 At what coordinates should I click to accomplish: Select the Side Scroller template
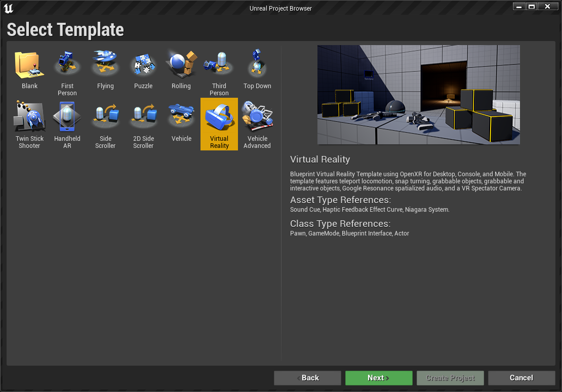pos(105,124)
